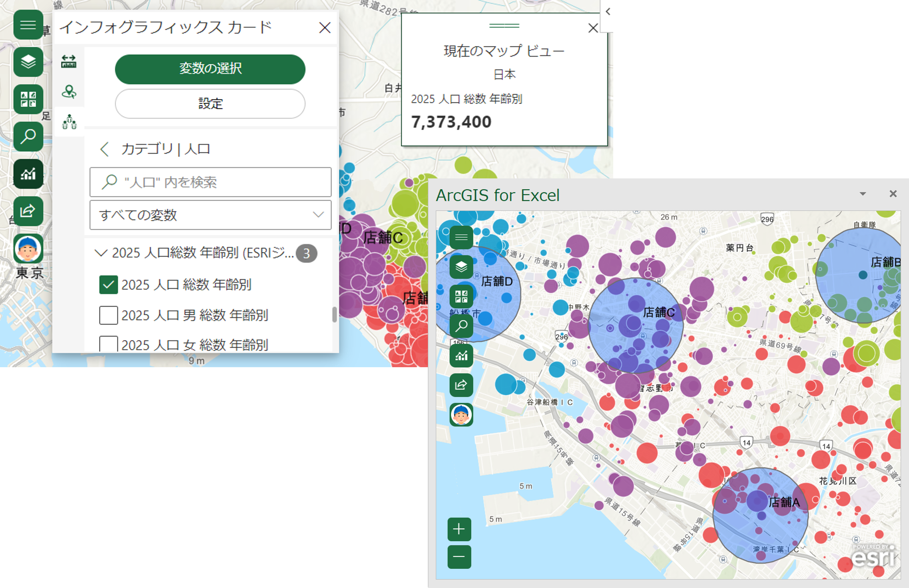Open the すべての変数 dropdown
This screenshot has width=909, height=588.
(x=211, y=215)
